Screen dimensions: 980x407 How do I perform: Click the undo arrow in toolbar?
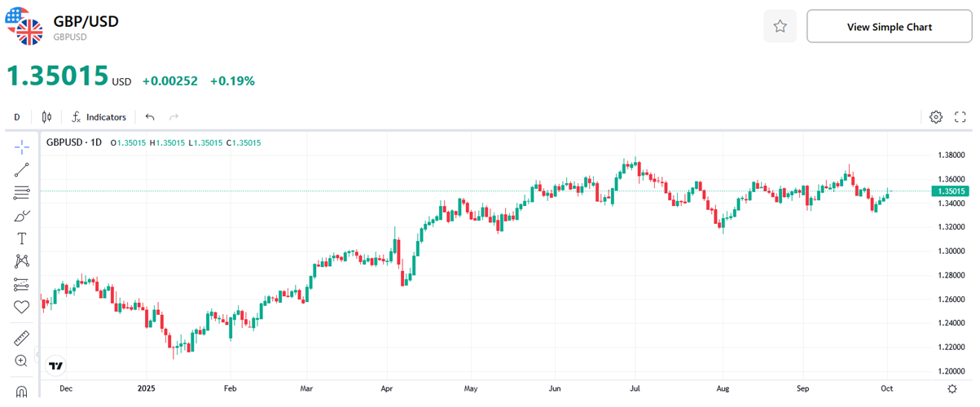(150, 117)
